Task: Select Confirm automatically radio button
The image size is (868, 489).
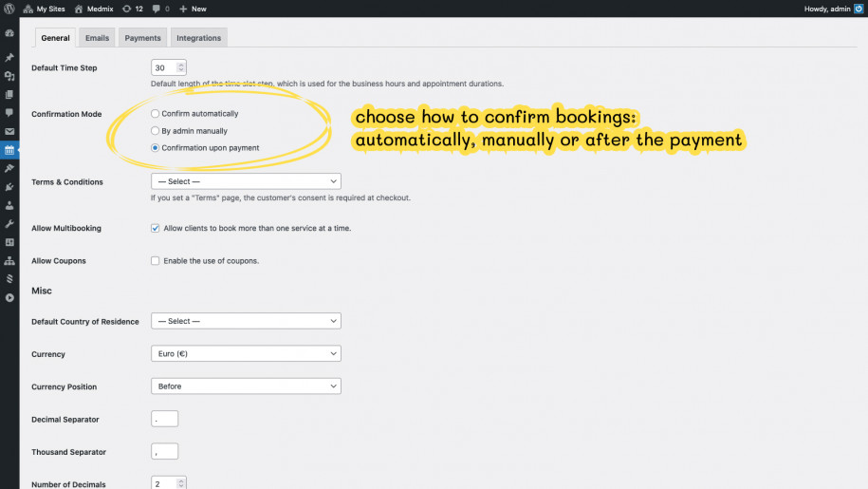Action: 156,114
